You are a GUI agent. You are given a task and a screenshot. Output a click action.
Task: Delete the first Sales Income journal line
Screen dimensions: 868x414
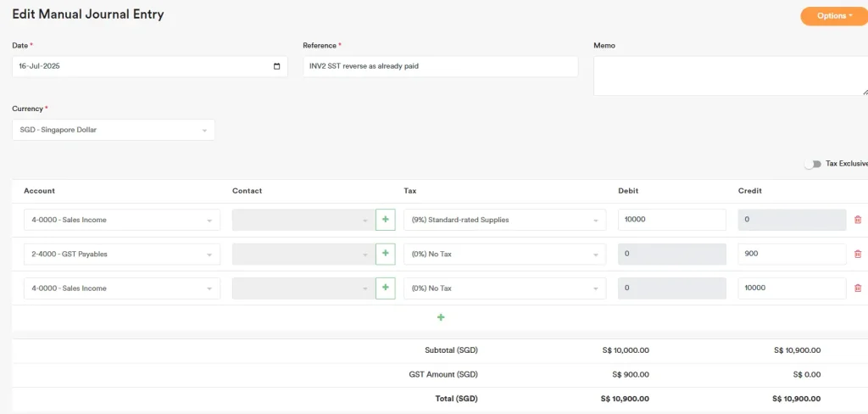tap(857, 220)
